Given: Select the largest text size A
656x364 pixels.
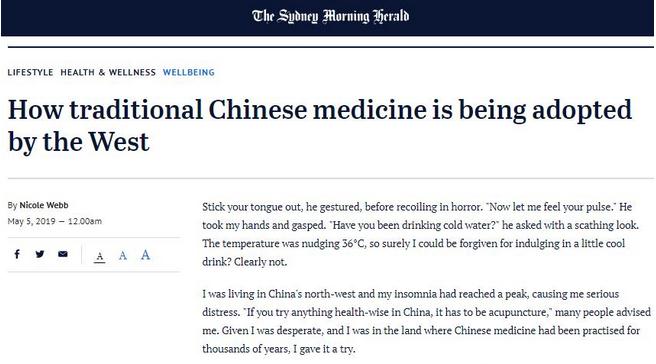Looking at the screenshot, I should (x=145, y=254).
